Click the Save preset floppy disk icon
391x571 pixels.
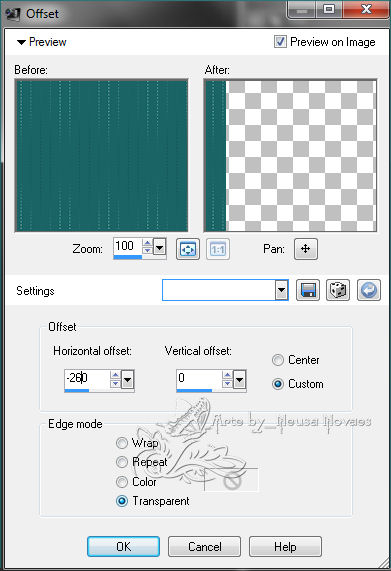pyautogui.click(x=308, y=290)
